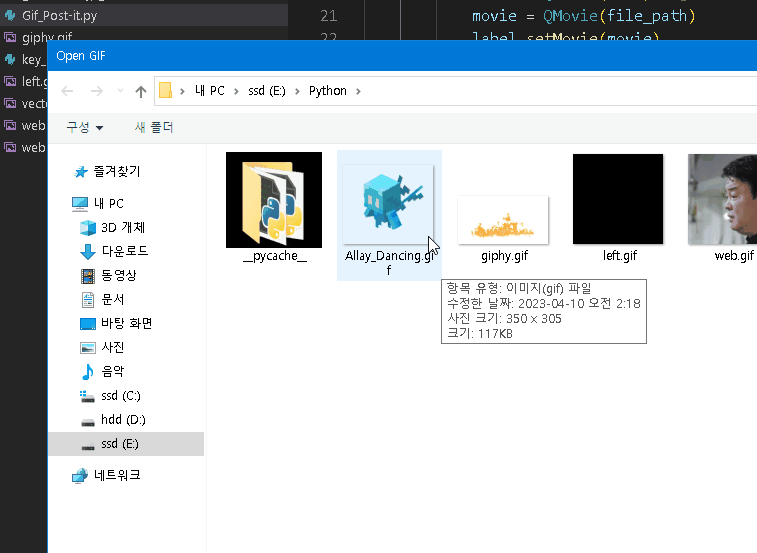Select ssd (C:) drive in sidebar

(110, 396)
